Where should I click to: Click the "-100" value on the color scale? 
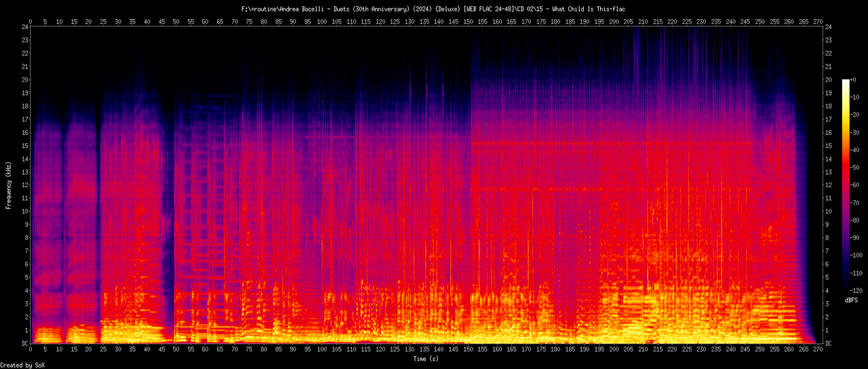[x=857, y=255]
